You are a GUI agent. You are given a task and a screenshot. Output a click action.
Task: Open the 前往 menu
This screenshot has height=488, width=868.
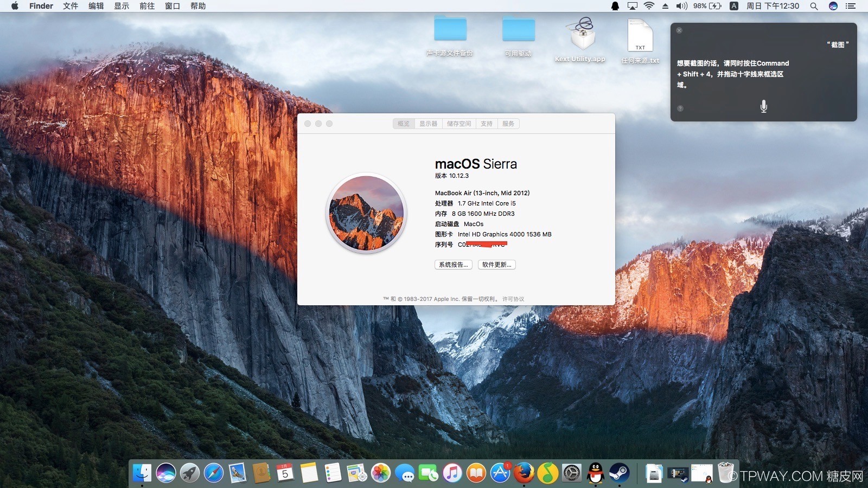pos(147,6)
